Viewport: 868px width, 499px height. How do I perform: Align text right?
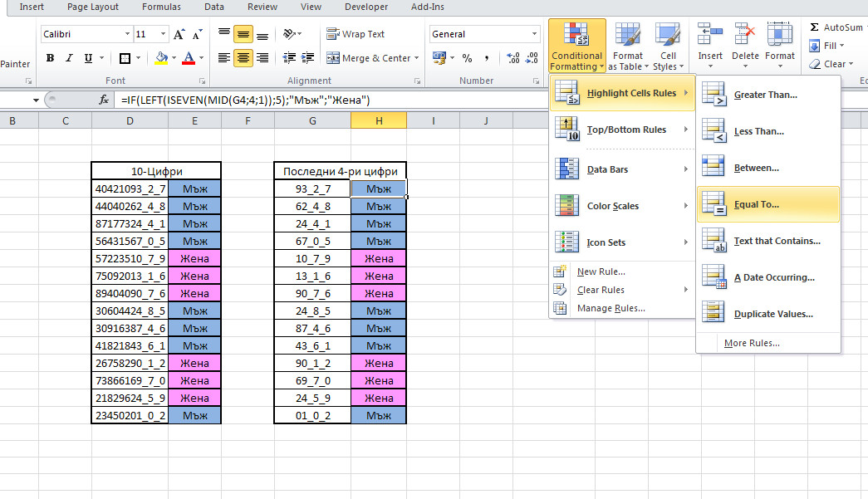pyautogui.click(x=262, y=58)
